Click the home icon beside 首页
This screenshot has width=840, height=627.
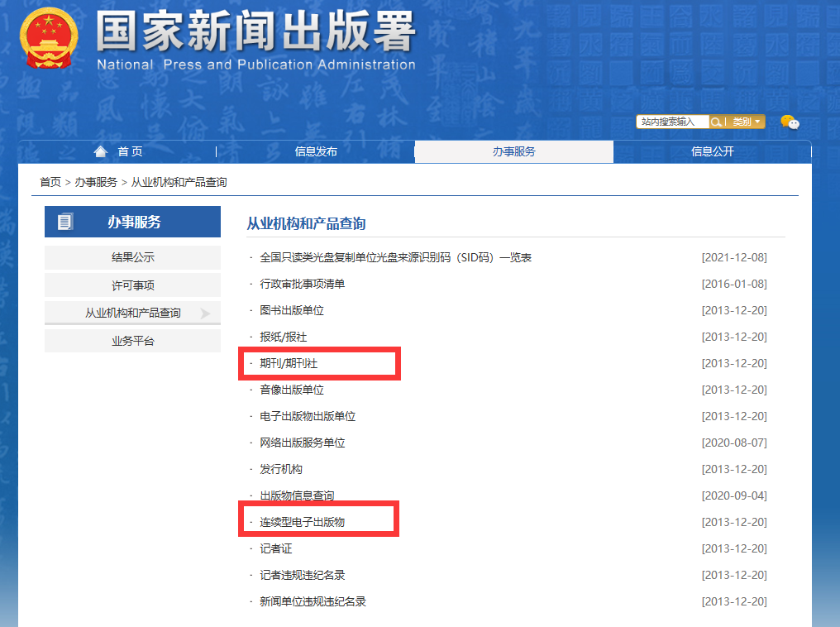101,151
